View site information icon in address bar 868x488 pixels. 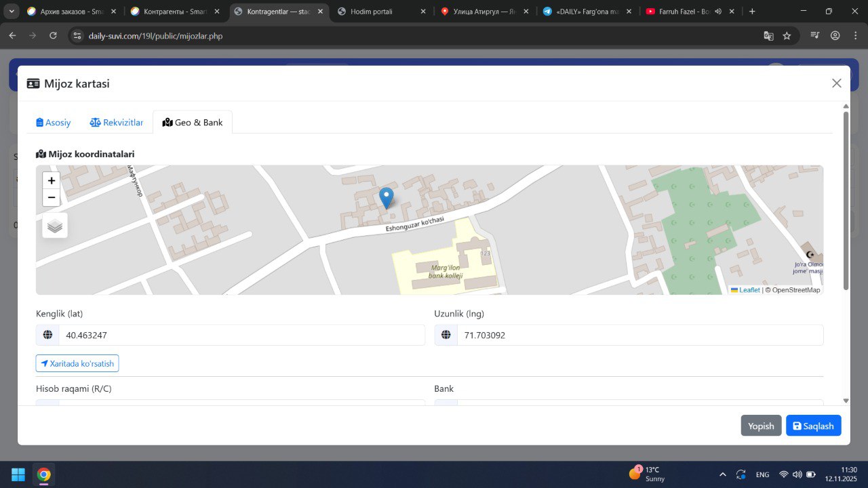[x=77, y=35]
